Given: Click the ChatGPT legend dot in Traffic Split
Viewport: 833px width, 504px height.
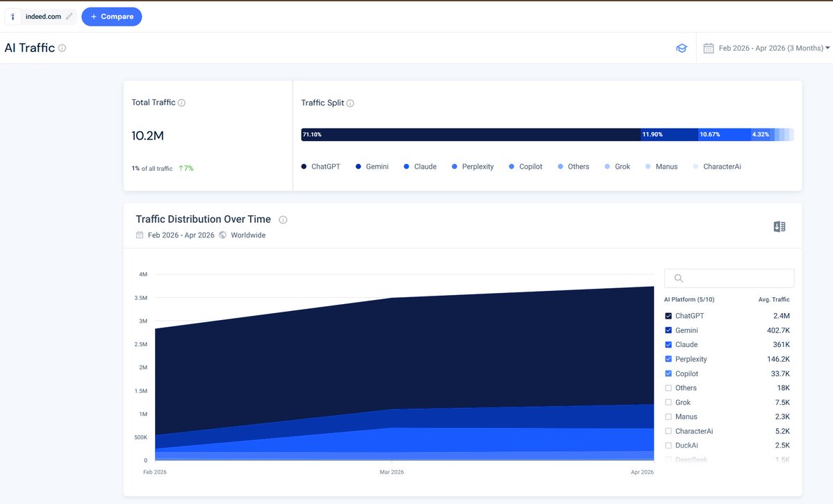Looking at the screenshot, I should (304, 167).
